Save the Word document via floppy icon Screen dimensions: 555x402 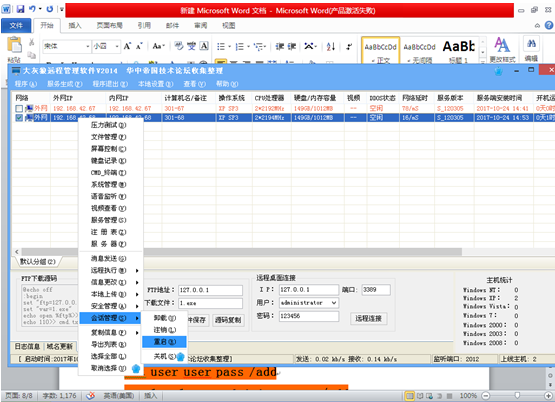coord(20,9)
